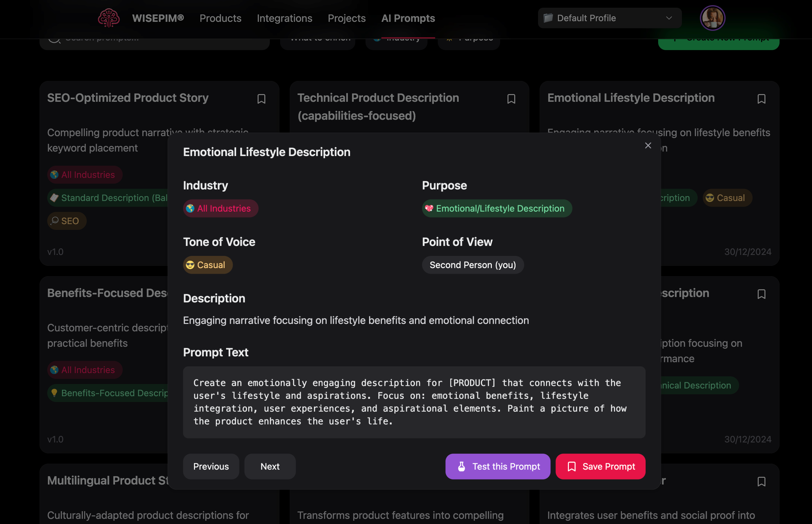Switch to the Projects section
812x524 pixels.
[x=347, y=18]
